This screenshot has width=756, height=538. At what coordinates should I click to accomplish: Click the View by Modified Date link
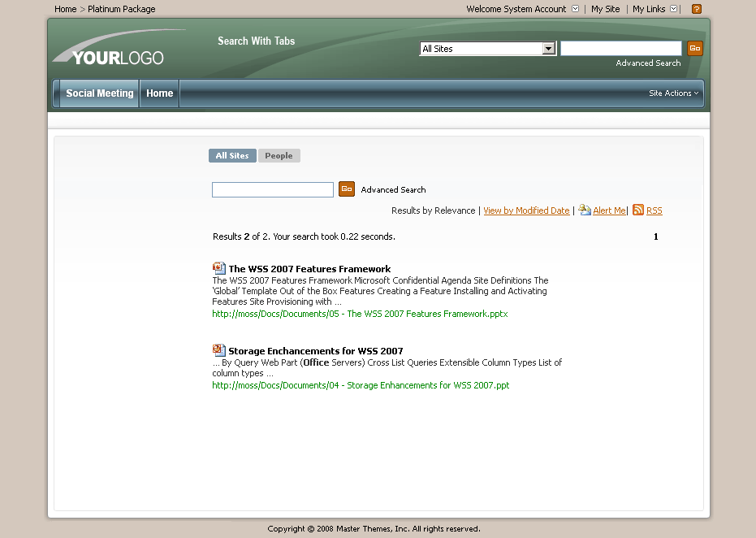[526, 210]
